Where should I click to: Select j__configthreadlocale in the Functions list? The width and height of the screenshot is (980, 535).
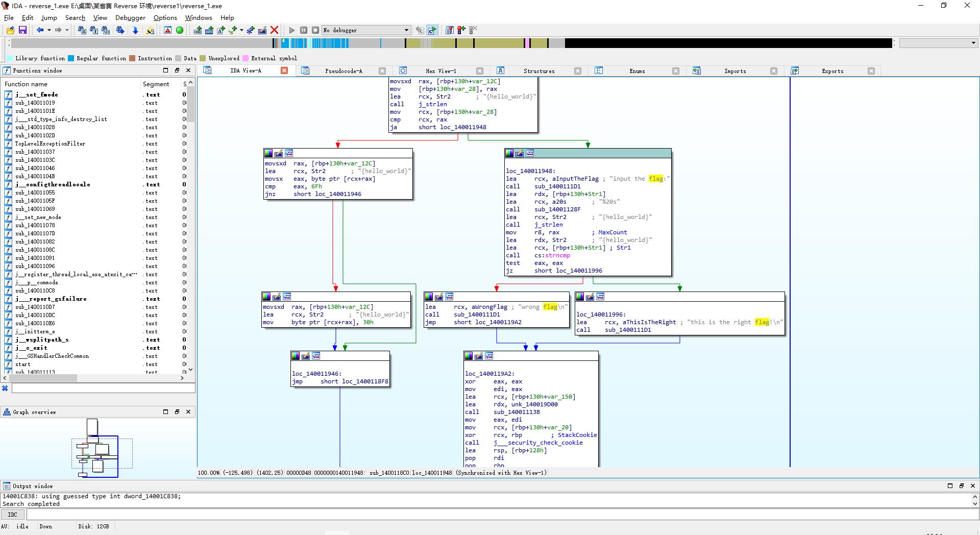[x=53, y=184]
